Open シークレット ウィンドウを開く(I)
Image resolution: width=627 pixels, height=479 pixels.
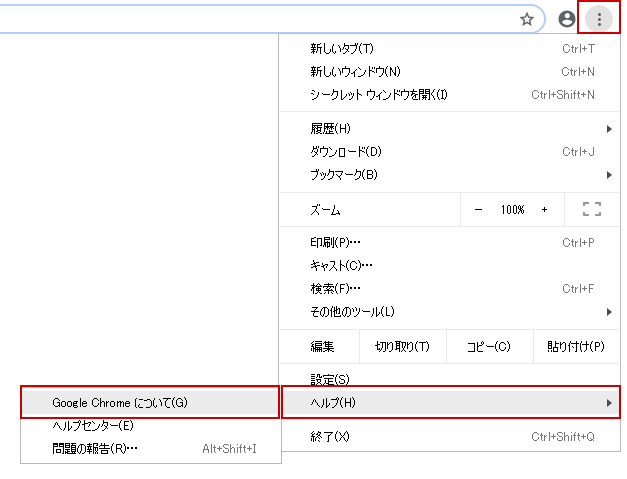pyautogui.click(x=449, y=95)
